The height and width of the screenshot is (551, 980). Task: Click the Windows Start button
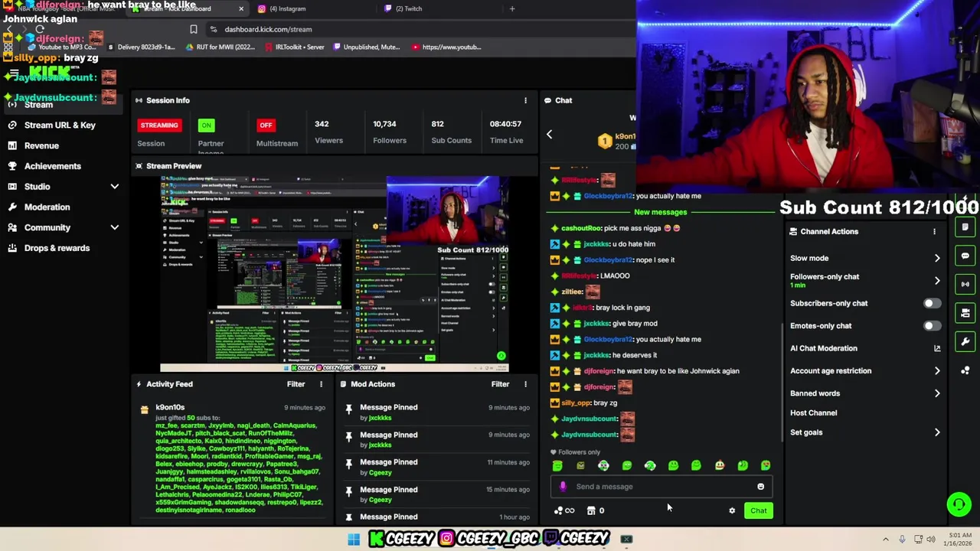354,540
